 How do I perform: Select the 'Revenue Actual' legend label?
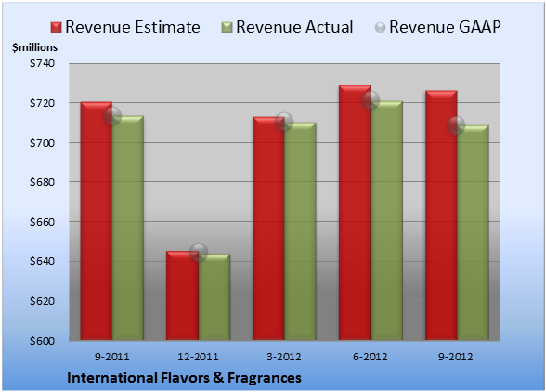coord(294,27)
